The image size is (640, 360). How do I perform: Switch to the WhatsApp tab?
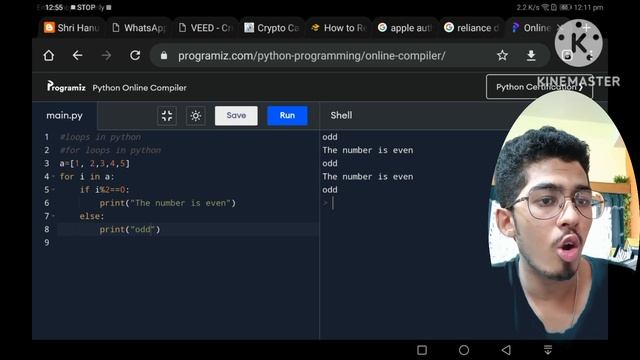coord(139,28)
